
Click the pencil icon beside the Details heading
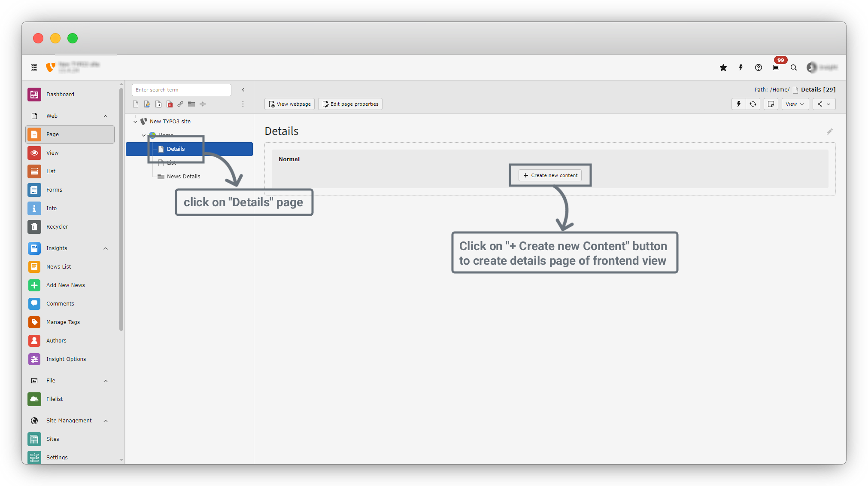[829, 131]
